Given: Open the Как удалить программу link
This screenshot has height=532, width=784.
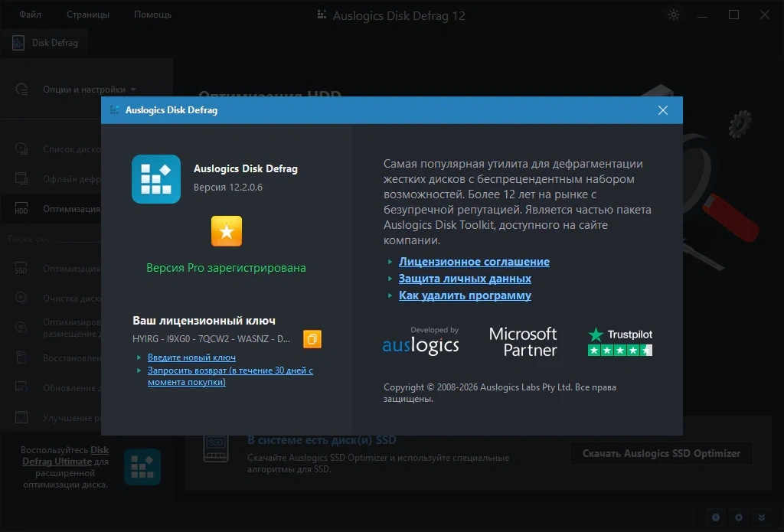Looking at the screenshot, I should [465, 295].
